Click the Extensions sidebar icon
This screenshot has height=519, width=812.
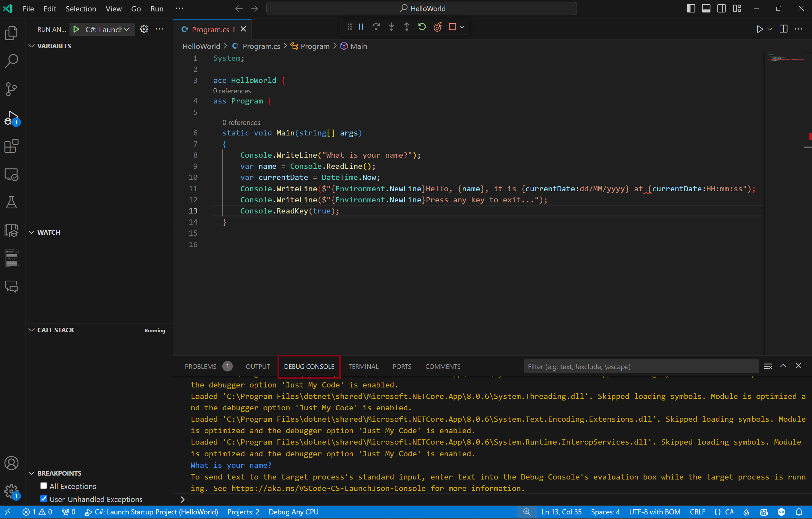(12, 146)
